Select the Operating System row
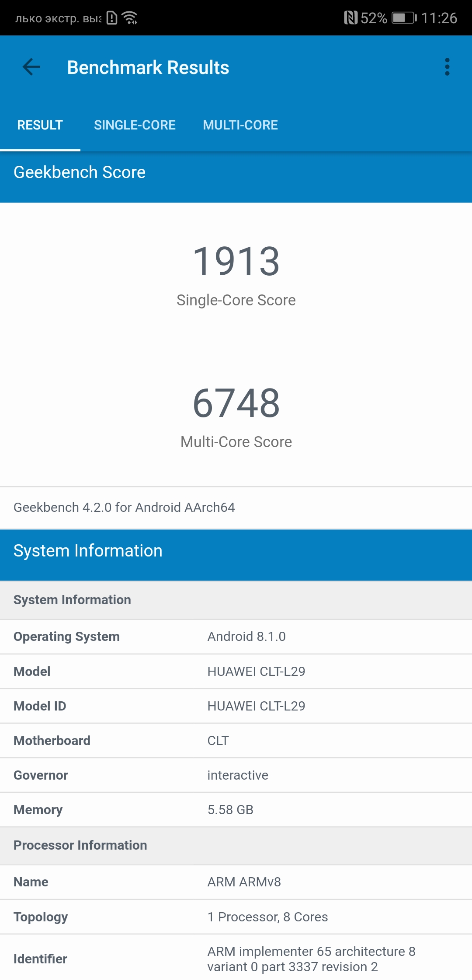 pos(236,637)
